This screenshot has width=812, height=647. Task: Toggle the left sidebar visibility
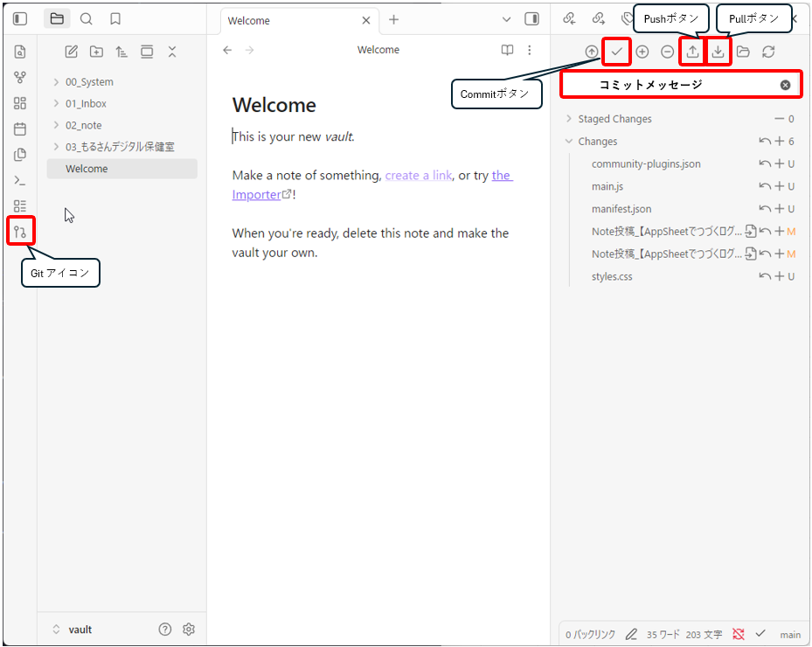click(20, 18)
